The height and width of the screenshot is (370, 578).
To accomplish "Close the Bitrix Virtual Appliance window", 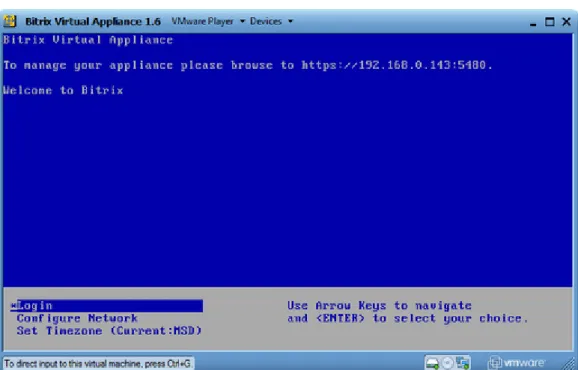I will (x=567, y=22).
